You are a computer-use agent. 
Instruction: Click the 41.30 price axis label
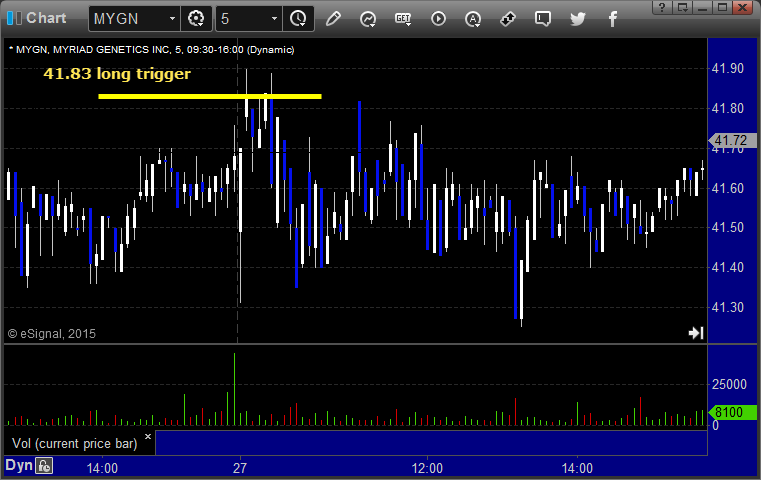click(x=728, y=307)
